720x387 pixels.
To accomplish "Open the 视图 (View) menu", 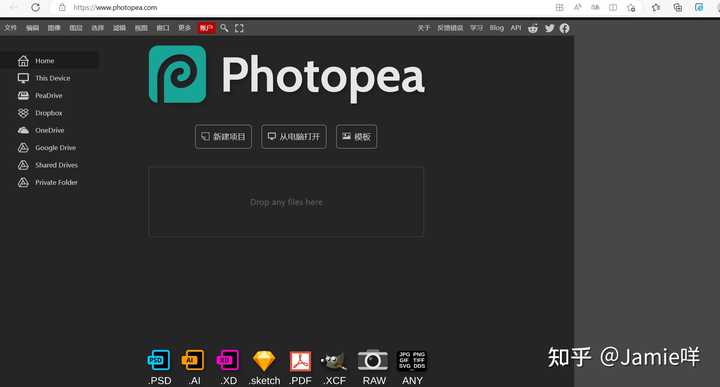I will pos(141,28).
